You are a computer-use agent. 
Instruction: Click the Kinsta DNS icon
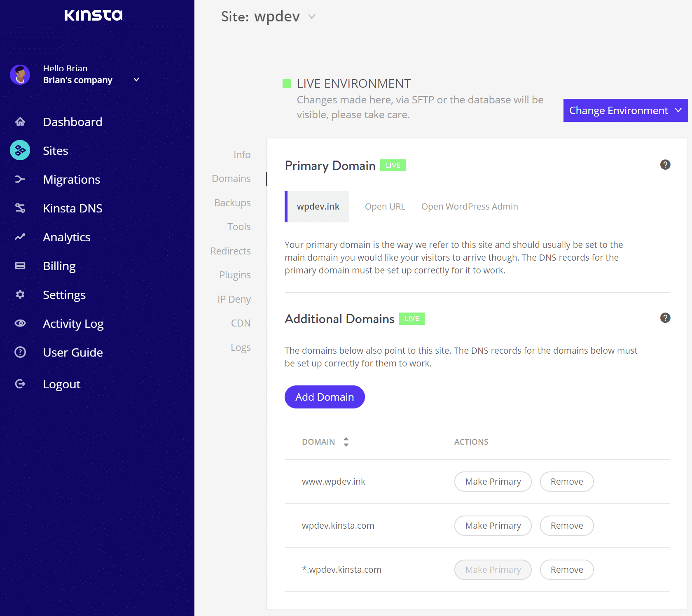(x=20, y=208)
